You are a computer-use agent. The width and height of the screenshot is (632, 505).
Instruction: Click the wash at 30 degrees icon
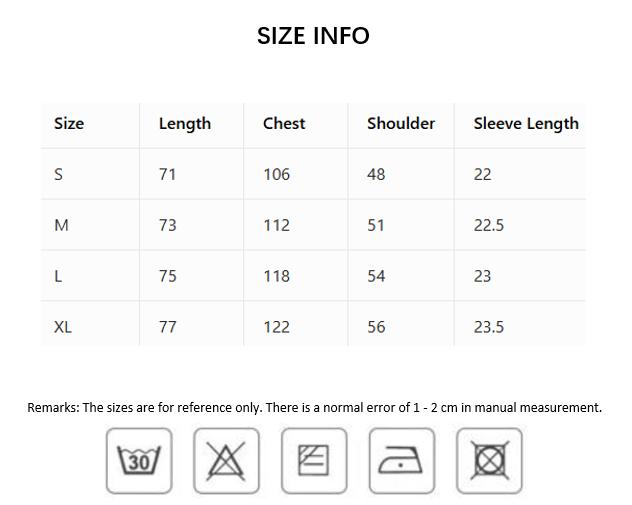[x=139, y=461]
